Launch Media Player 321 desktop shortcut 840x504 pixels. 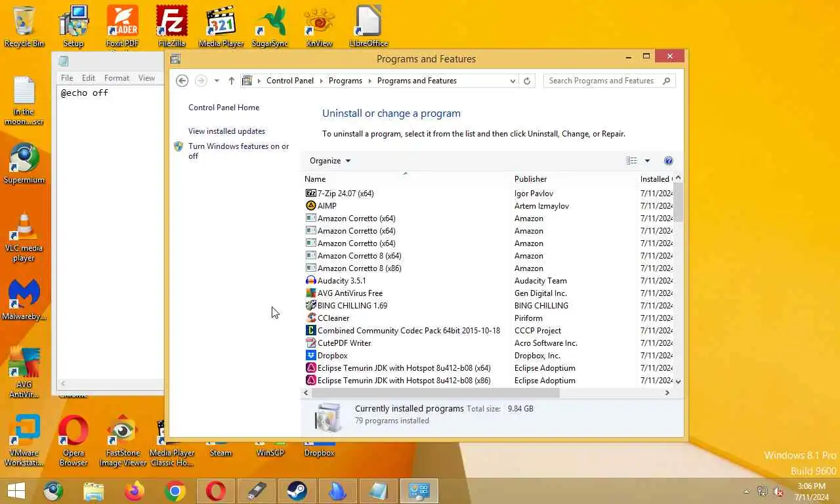pos(221,26)
